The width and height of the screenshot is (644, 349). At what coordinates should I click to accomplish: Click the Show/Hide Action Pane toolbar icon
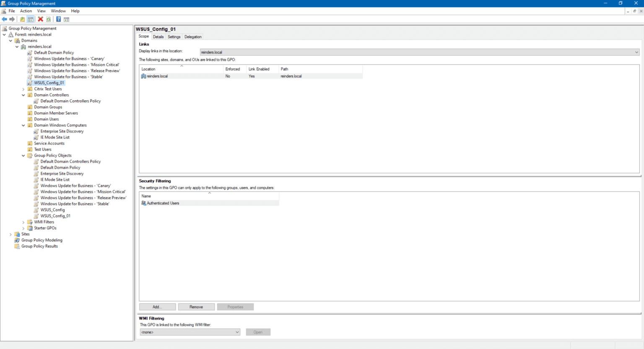pyautogui.click(x=67, y=19)
